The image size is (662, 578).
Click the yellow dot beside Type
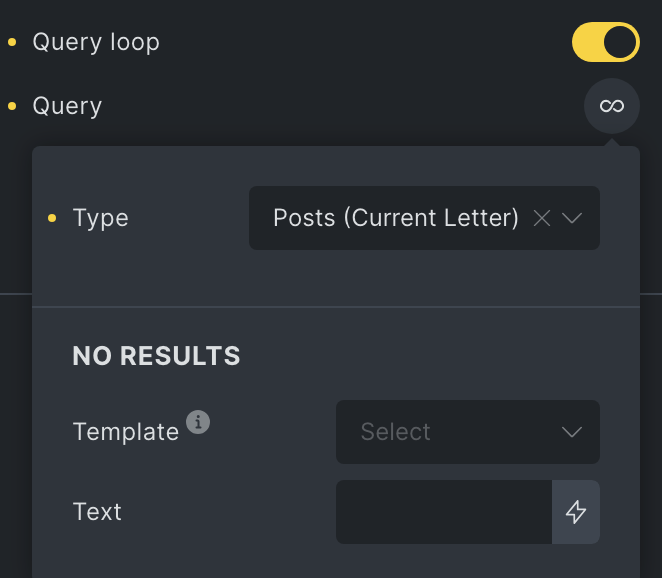pos(52,218)
